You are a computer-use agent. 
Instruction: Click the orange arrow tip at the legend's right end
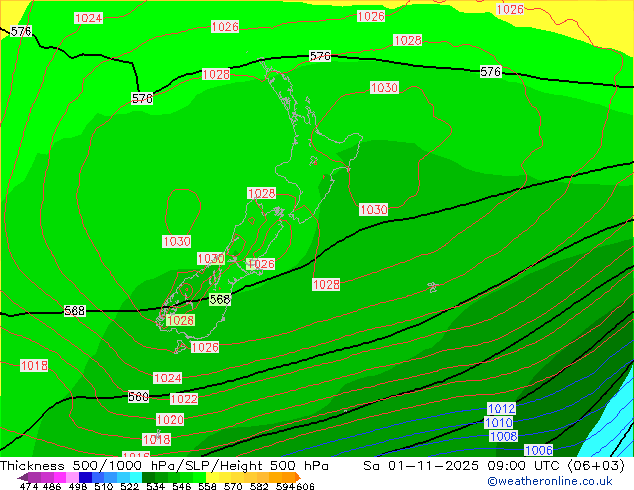(298, 477)
